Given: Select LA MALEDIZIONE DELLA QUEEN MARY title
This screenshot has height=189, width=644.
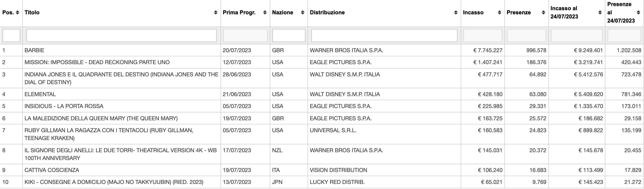Looking at the screenshot, I should [x=101, y=118].
